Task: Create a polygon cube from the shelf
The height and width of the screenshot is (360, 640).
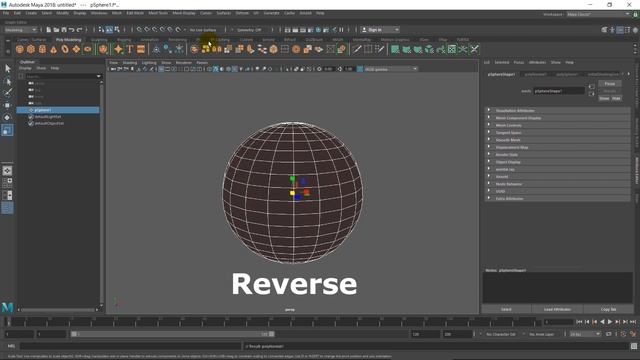Action: coord(31,49)
